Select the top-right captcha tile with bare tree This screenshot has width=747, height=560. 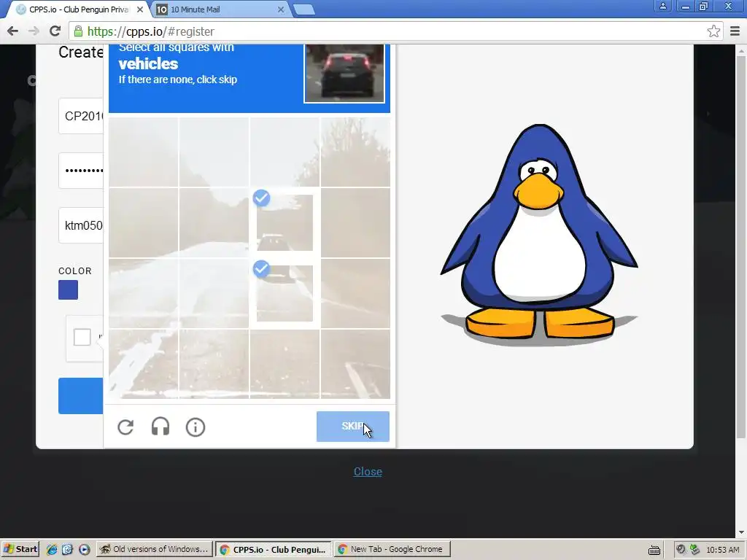[x=355, y=152]
